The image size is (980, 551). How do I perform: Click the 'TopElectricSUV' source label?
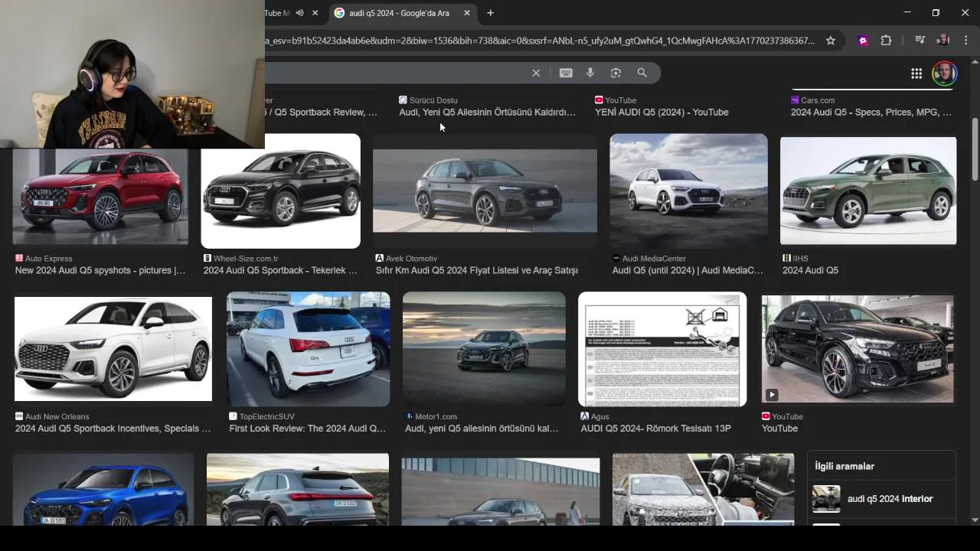pyautogui.click(x=266, y=417)
